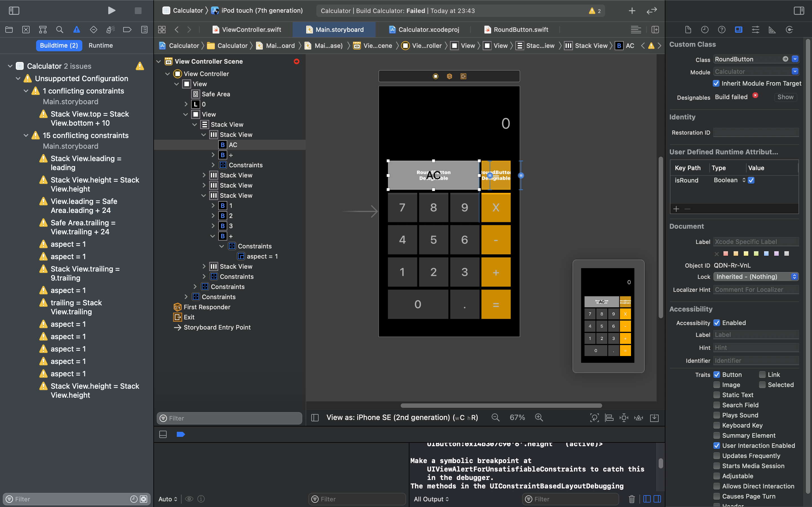Image resolution: width=812 pixels, height=507 pixels.
Task: Open the Lock Inherited dropdown
Action: pos(756,277)
